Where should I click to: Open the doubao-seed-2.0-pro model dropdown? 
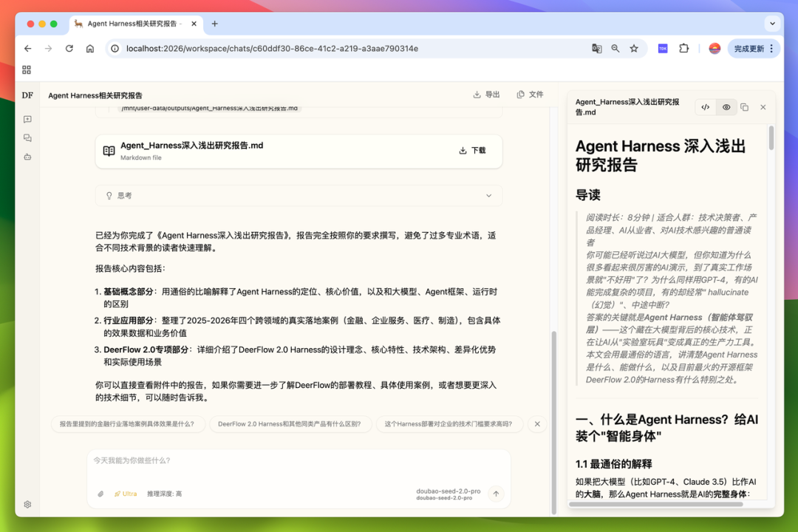(x=449, y=494)
